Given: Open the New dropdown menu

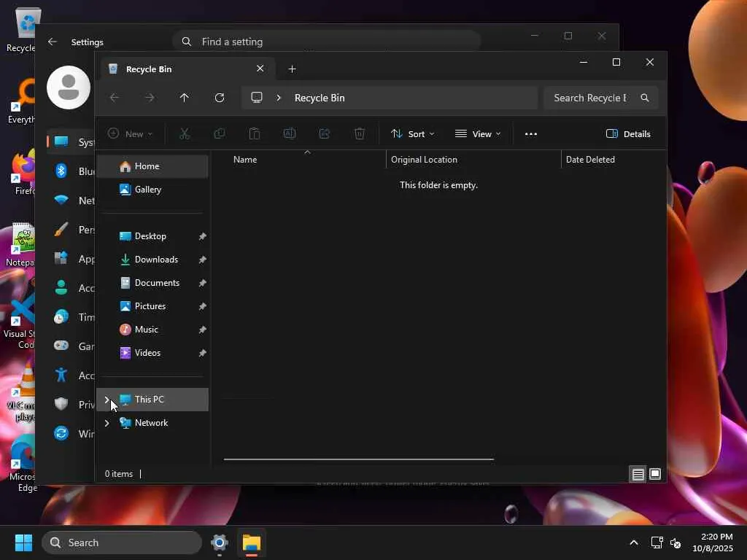Looking at the screenshot, I should click(x=130, y=134).
